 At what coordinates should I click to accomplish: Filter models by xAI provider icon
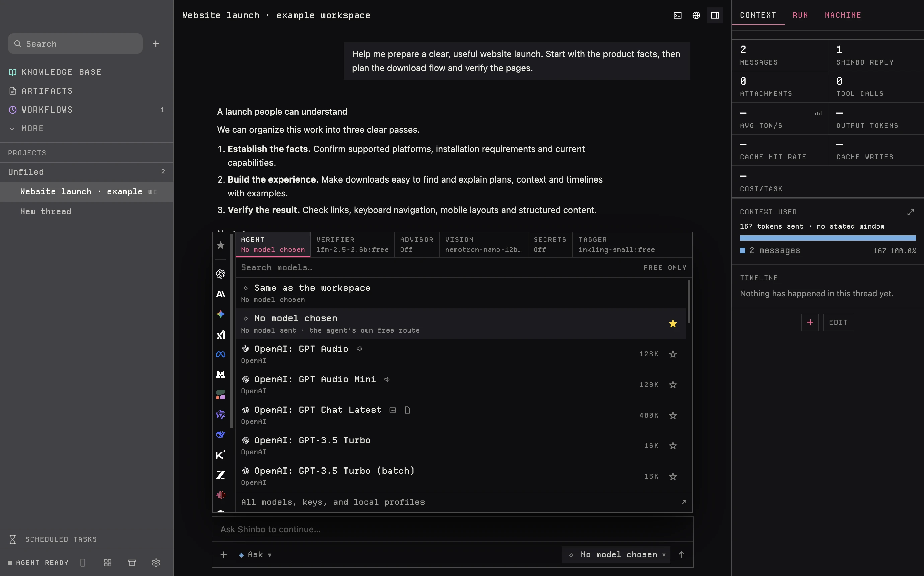pyautogui.click(x=220, y=335)
